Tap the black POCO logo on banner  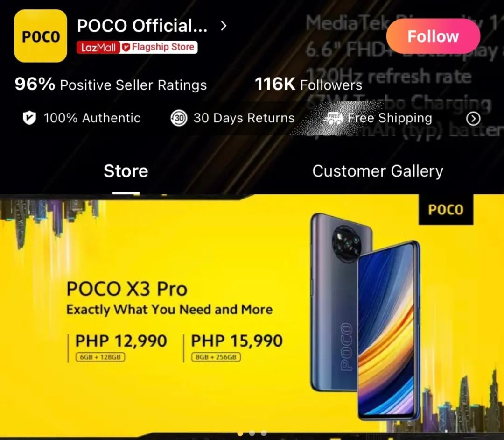(x=446, y=210)
